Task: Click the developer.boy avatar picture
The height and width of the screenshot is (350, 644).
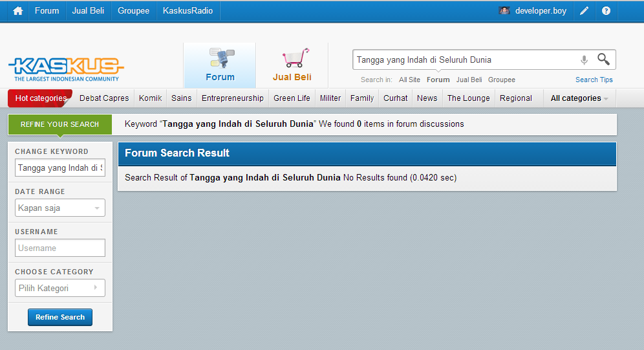Action: [504, 11]
